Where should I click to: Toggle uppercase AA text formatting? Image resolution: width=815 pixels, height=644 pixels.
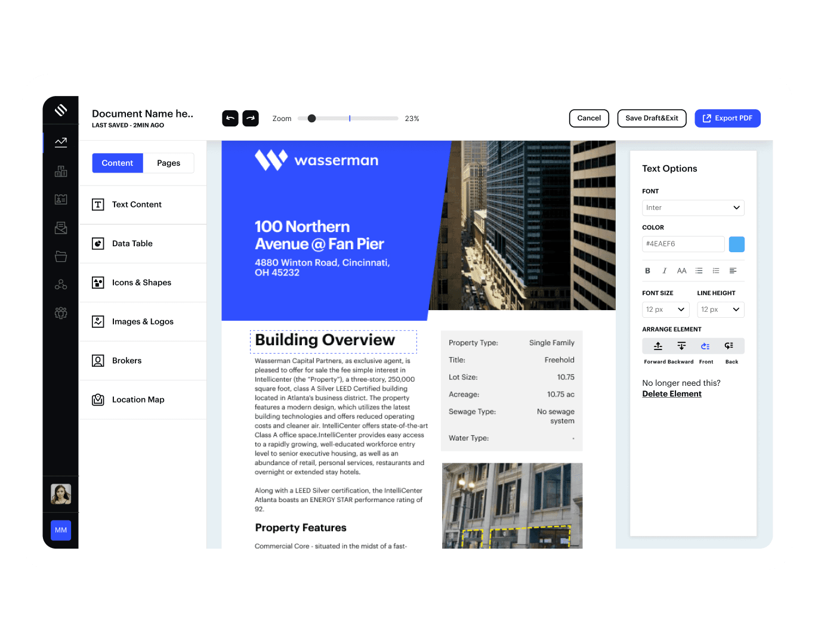(x=682, y=271)
